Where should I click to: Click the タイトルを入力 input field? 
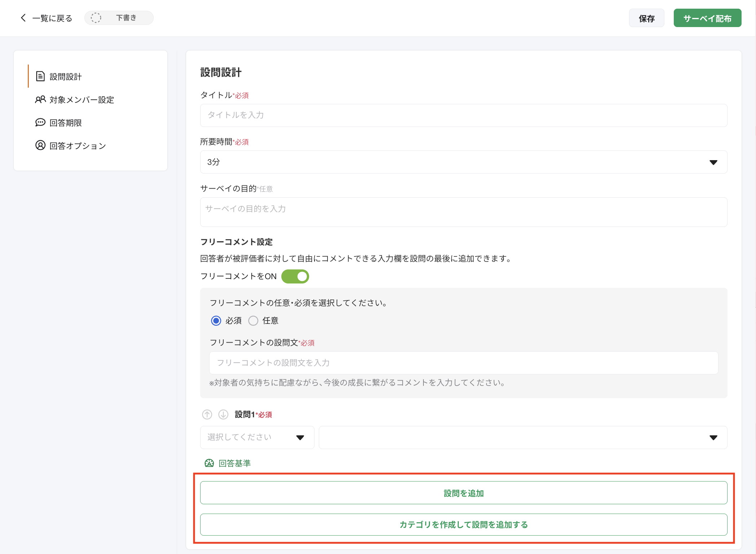[x=463, y=115]
